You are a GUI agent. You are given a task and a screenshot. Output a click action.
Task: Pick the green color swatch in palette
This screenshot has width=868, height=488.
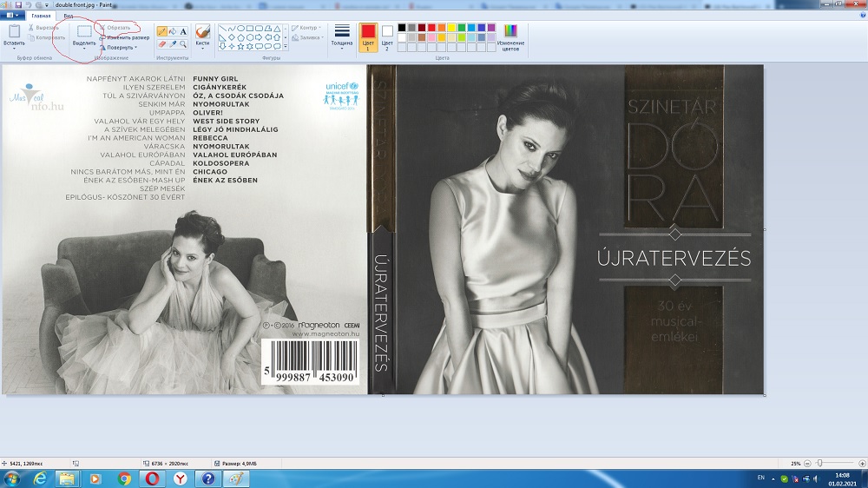pyautogui.click(x=462, y=28)
